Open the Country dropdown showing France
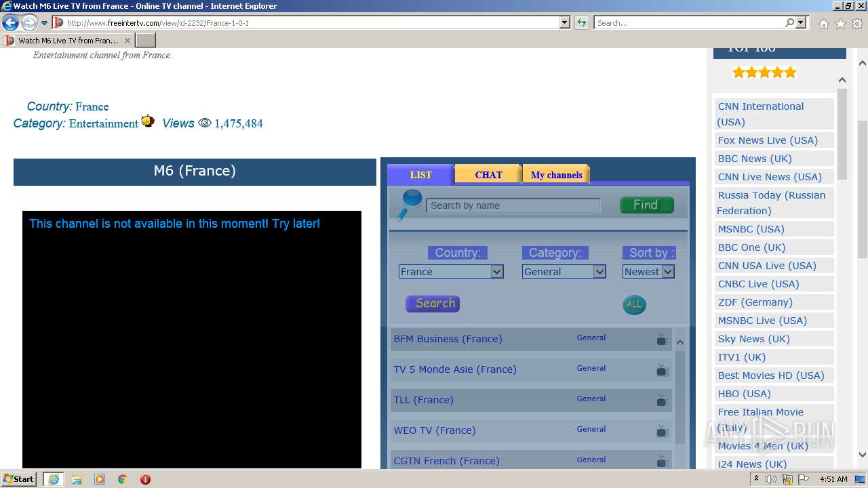The width and height of the screenshot is (868, 488). pyautogui.click(x=451, y=271)
